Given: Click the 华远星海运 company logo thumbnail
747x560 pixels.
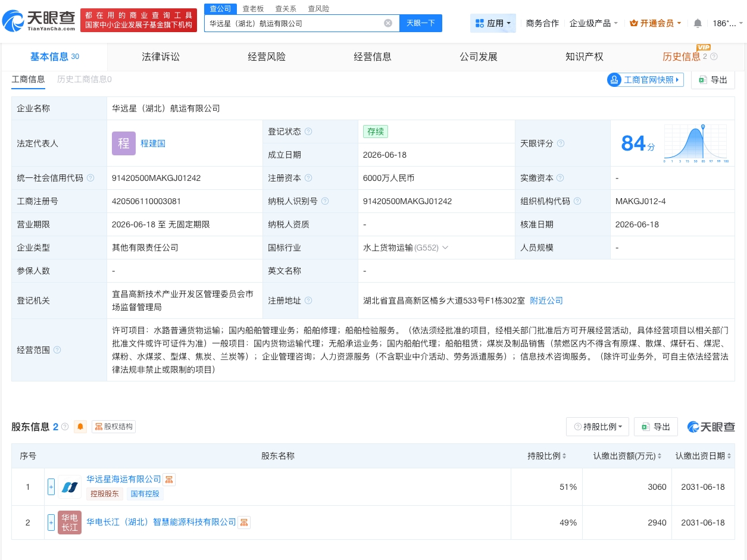Looking at the screenshot, I should pos(70,487).
